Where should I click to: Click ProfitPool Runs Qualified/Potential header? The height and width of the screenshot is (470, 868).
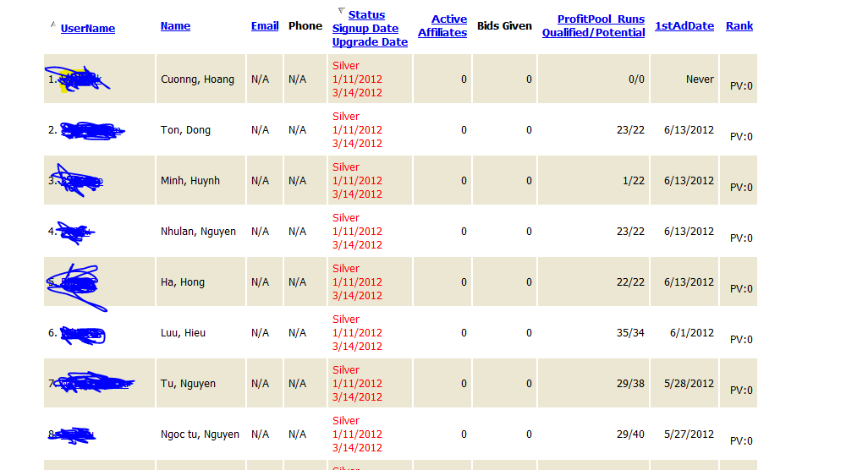point(593,26)
